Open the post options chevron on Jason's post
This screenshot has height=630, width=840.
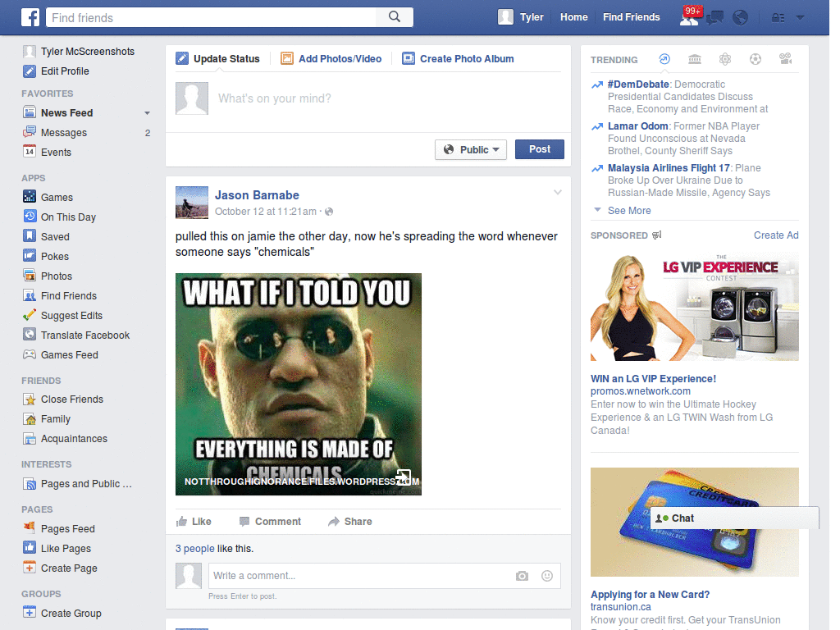coord(558,192)
